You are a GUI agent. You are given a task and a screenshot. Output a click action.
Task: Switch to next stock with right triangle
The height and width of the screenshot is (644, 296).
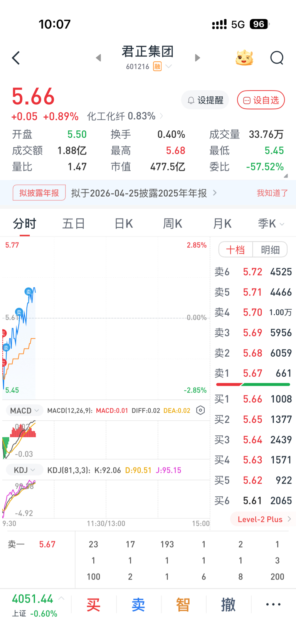point(197,58)
